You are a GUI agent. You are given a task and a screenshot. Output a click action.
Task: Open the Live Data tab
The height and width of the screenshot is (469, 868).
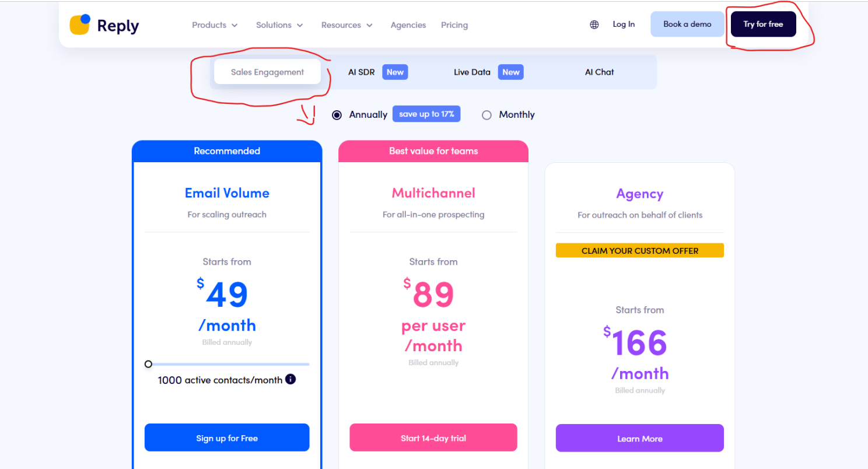click(472, 72)
